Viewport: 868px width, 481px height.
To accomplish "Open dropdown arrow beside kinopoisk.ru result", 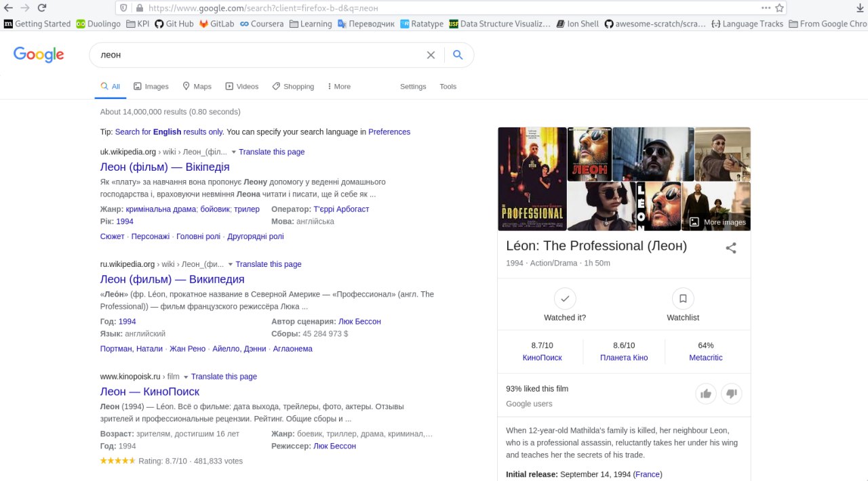I will [186, 377].
